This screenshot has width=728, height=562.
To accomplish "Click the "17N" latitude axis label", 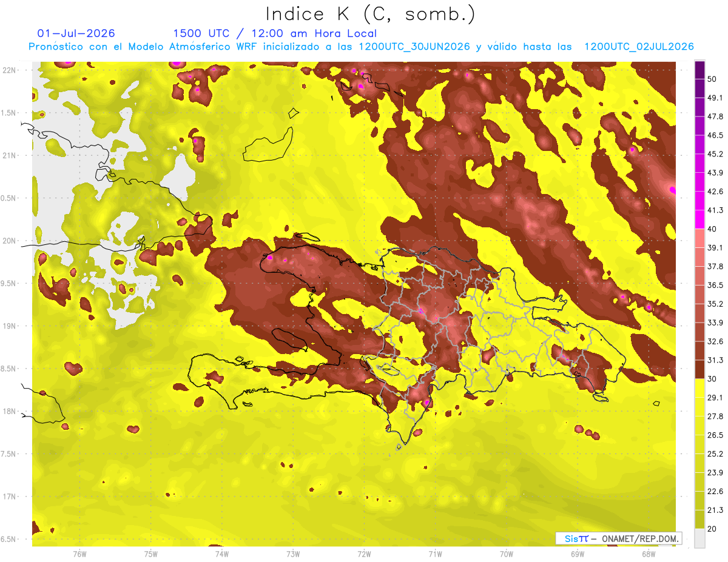I will pyautogui.click(x=10, y=497).
